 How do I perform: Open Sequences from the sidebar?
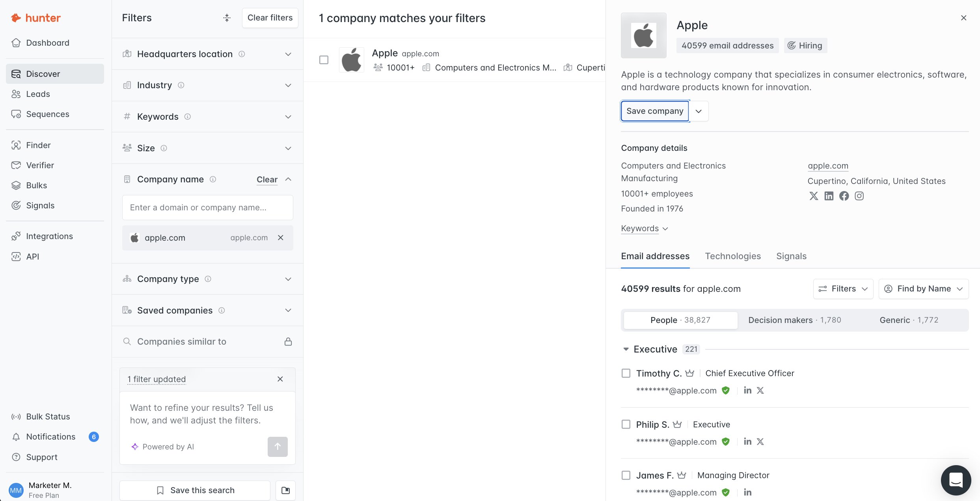coord(55,114)
